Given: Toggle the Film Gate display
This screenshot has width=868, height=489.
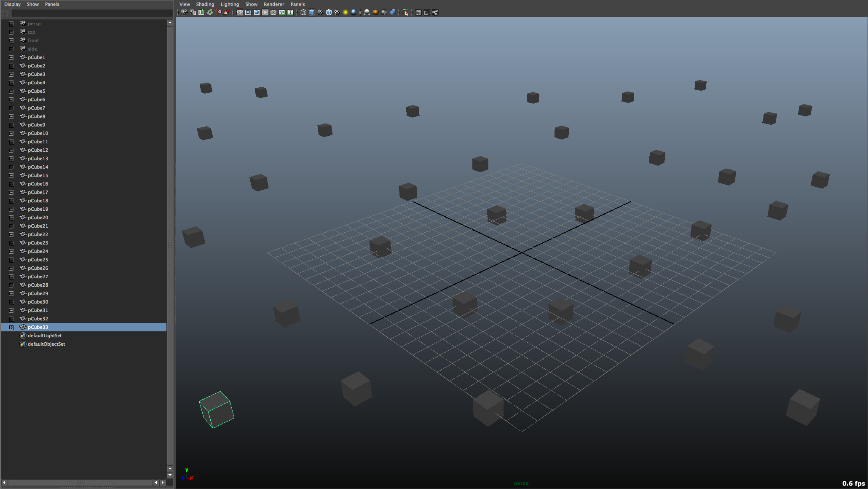Looking at the screenshot, I should 248,12.
